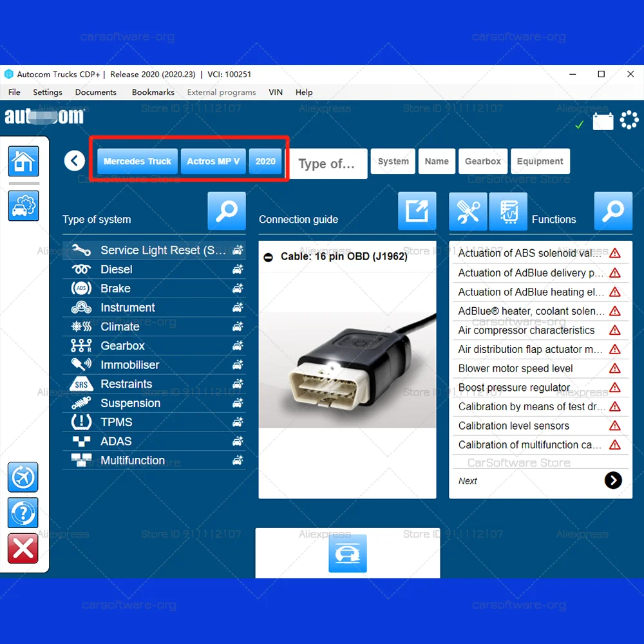Click the car icon in Multifunction row
This screenshot has height=644, width=644.
[238, 460]
